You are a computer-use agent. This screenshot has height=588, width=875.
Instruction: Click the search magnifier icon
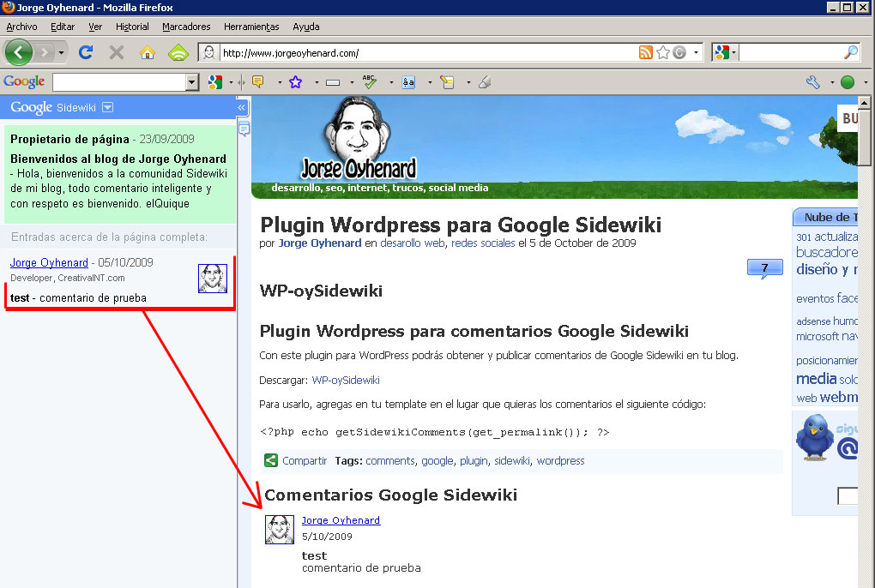851,52
